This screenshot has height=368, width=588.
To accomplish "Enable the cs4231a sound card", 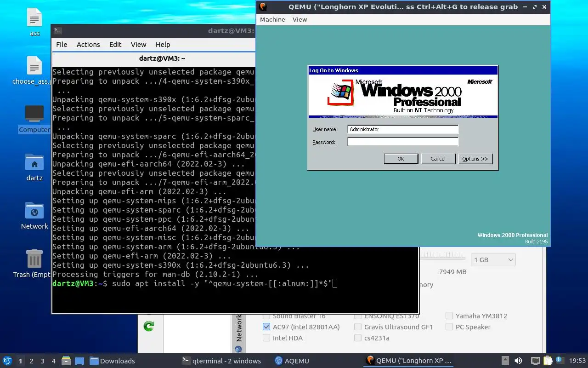I will click(x=358, y=338).
